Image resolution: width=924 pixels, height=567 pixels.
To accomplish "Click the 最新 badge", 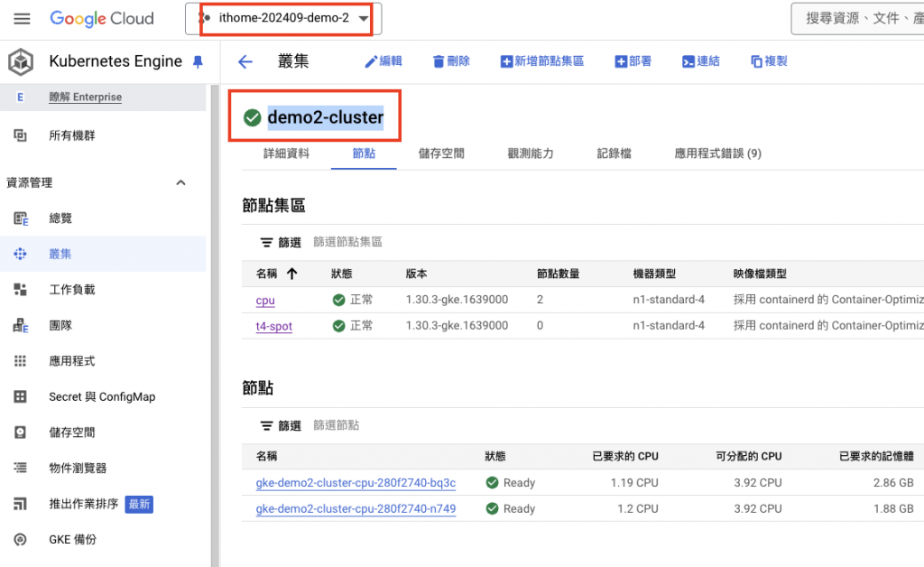I will tap(139, 505).
